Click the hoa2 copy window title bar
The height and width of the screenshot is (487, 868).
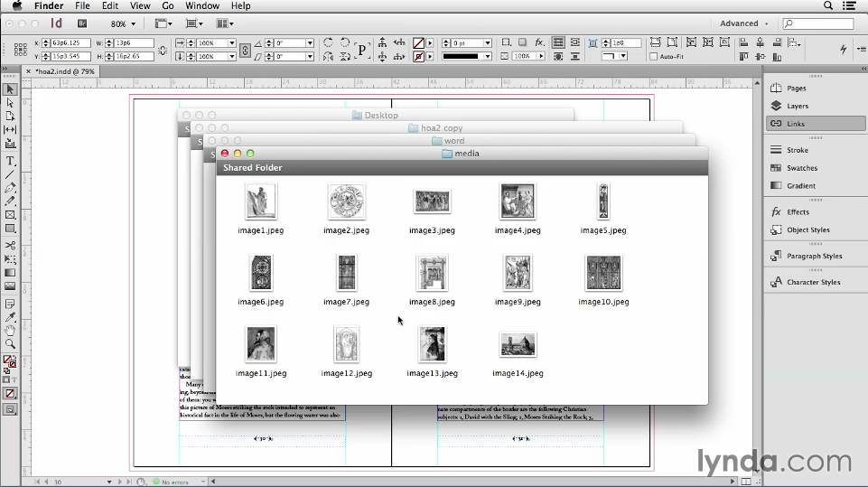tap(435, 127)
